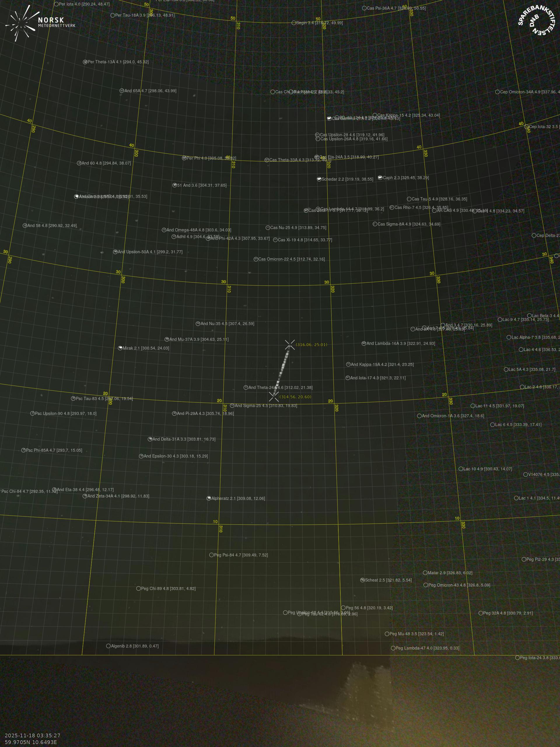Click the Norsk Meteornettverk logo

pos(40,23)
